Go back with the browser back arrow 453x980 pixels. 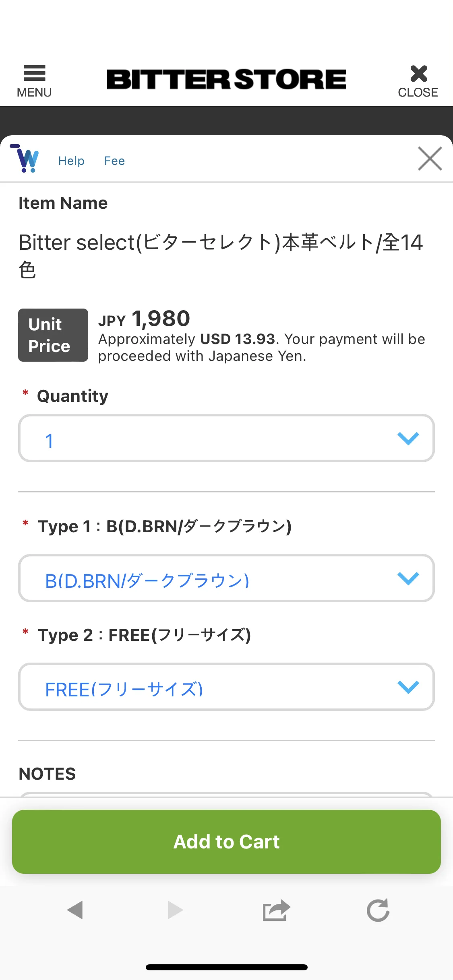pyautogui.click(x=75, y=910)
